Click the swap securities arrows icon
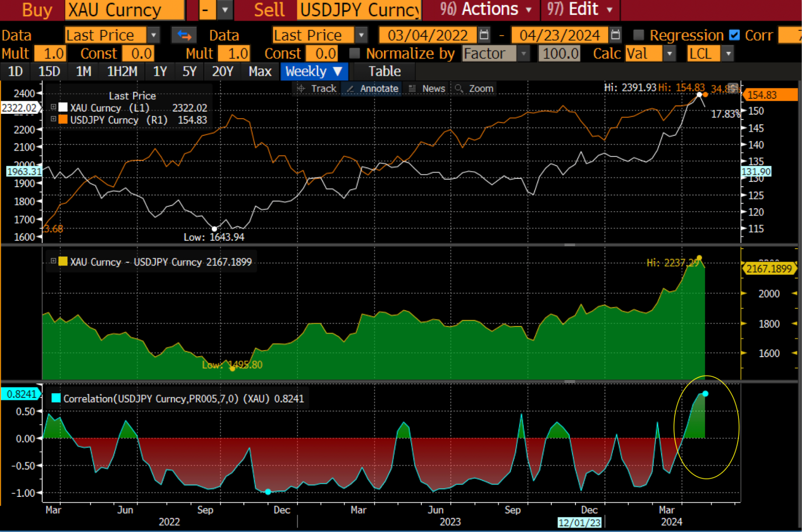This screenshot has height=532, width=802. (184, 36)
